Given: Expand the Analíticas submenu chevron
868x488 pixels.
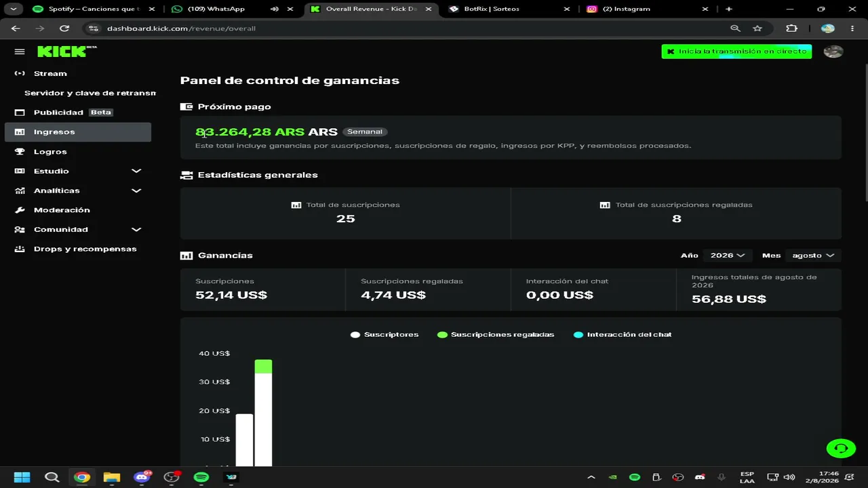Looking at the screenshot, I should [136, 190].
